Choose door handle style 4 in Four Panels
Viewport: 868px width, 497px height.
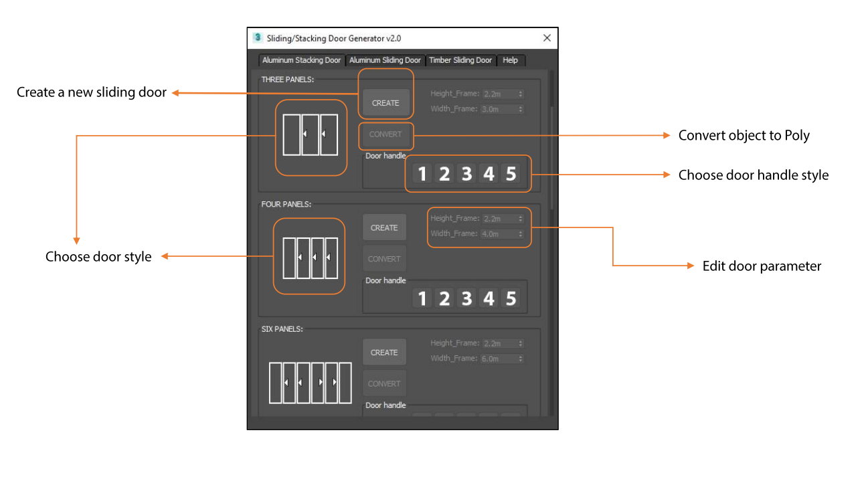pyautogui.click(x=489, y=298)
